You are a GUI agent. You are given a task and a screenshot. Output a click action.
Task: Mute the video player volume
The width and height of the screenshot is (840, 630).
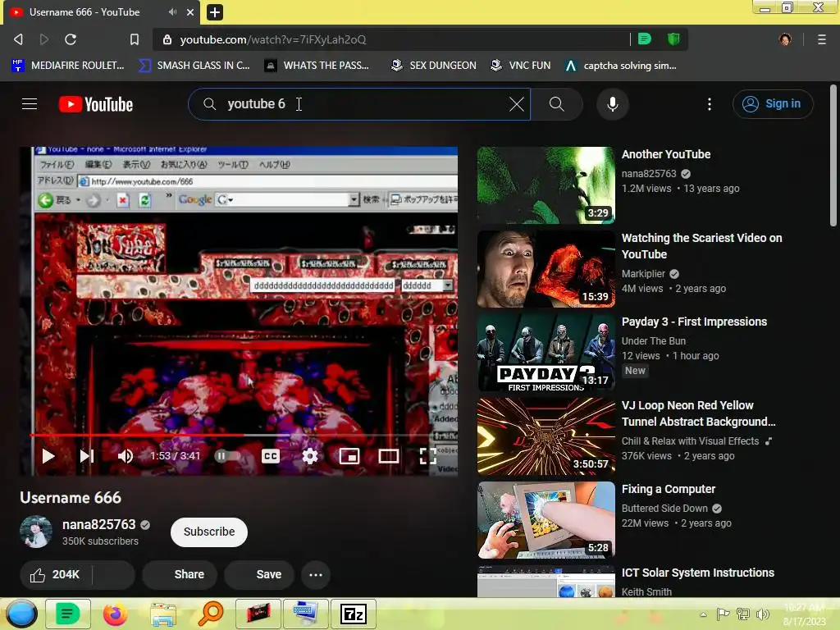tap(125, 456)
